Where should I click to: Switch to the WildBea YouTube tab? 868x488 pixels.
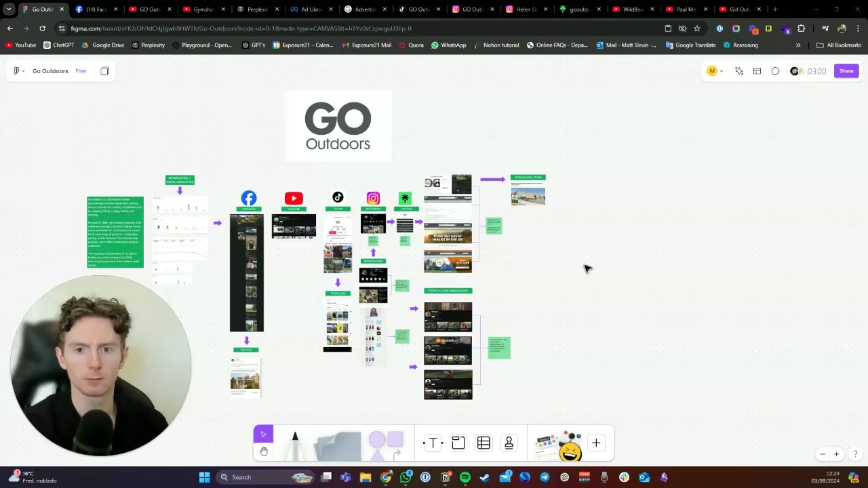pos(632,9)
